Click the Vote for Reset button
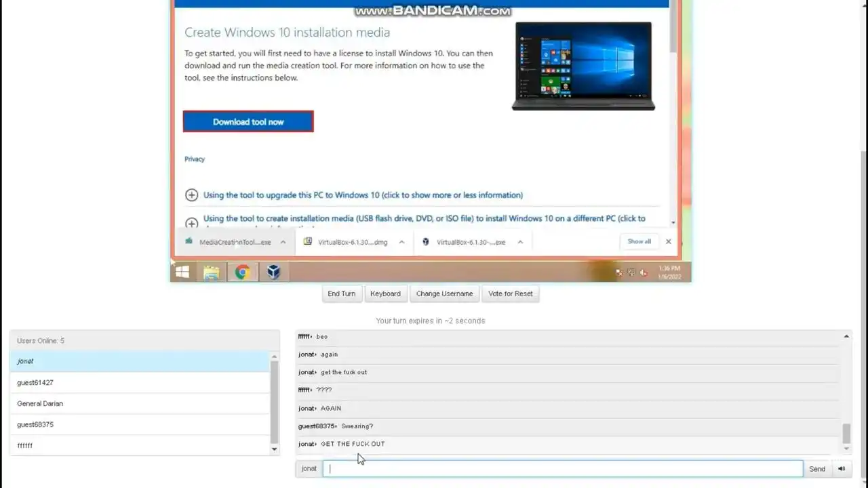Image resolution: width=868 pixels, height=488 pixels. tap(510, 293)
